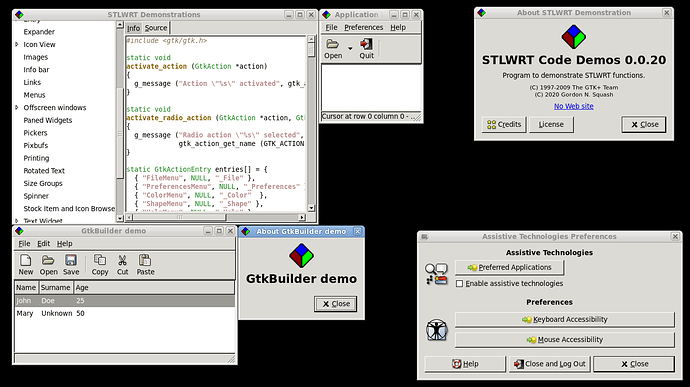Expand the Offscreen windows tree item
Image resolution: width=690 pixels, height=387 pixels.
click(x=17, y=107)
